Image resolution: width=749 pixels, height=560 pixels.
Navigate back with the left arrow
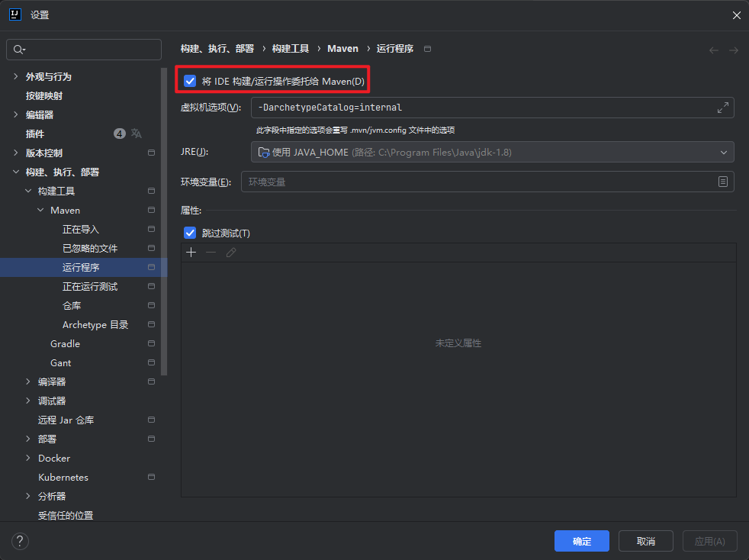(x=714, y=50)
